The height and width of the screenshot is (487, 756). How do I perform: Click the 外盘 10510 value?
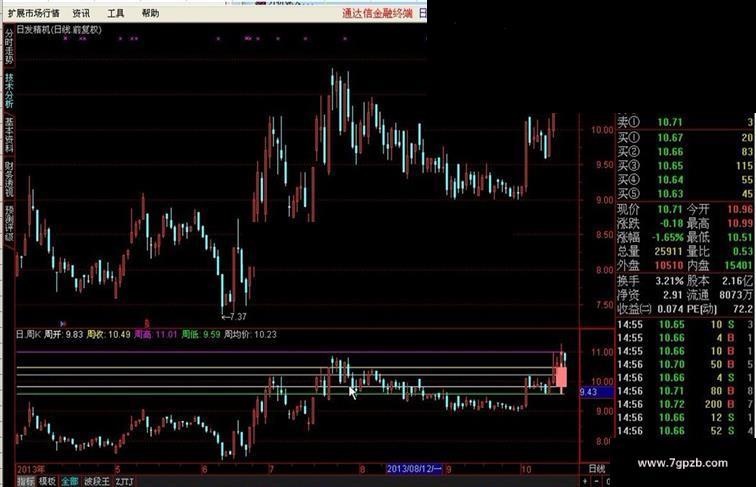tap(669, 265)
